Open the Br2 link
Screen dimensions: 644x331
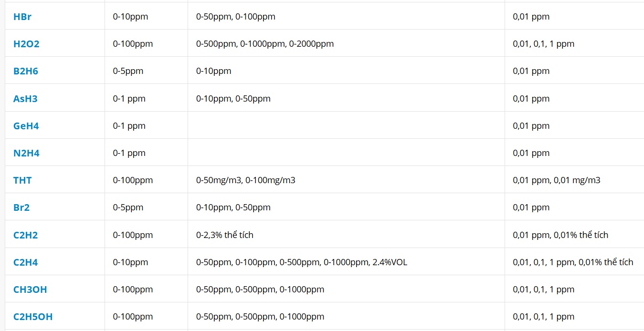tap(21, 207)
